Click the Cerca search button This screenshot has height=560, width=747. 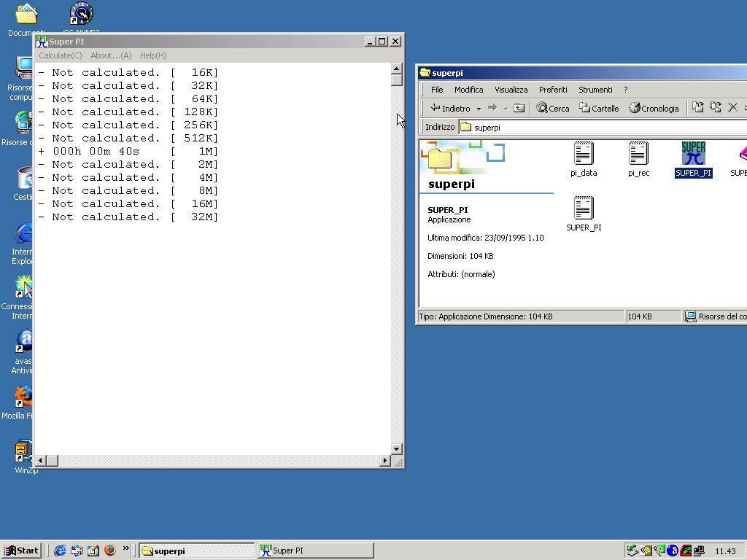click(x=553, y=108)
